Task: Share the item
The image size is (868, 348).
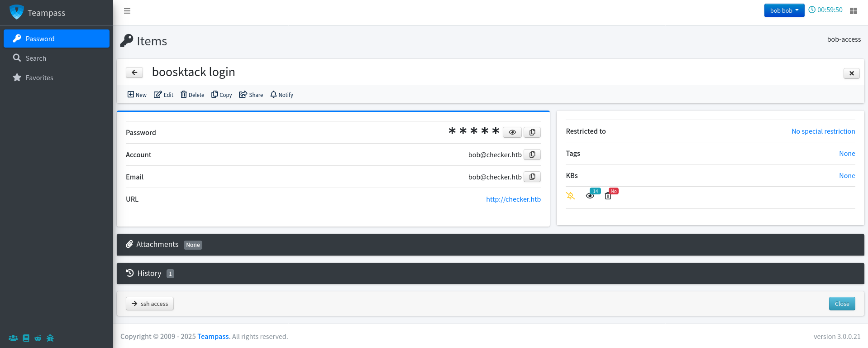Action: click(251, 95)
